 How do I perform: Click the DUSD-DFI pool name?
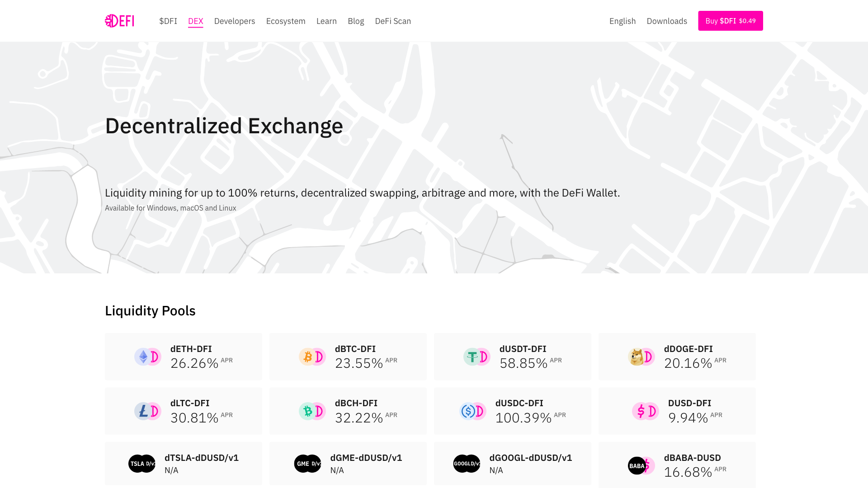(690, 403)
